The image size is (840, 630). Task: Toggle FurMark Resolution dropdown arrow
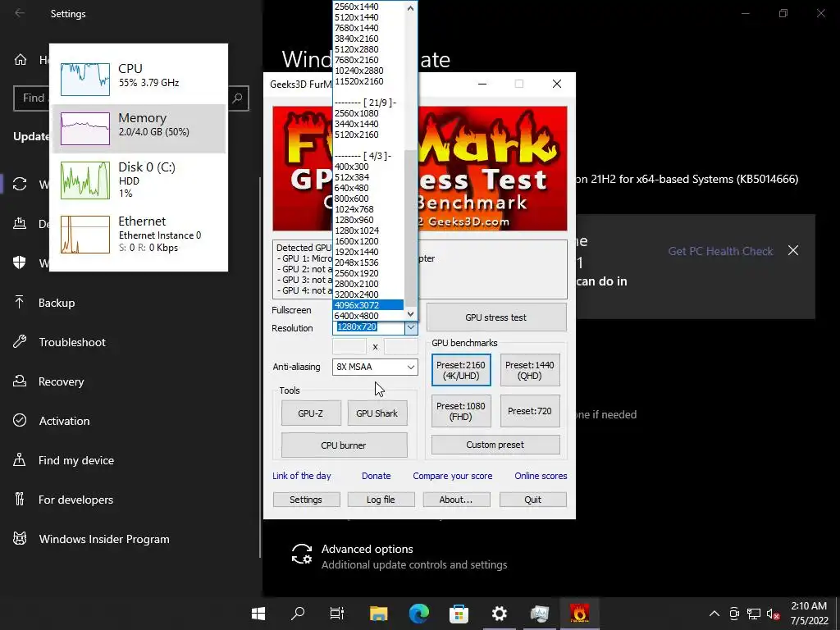coord(411,327)
